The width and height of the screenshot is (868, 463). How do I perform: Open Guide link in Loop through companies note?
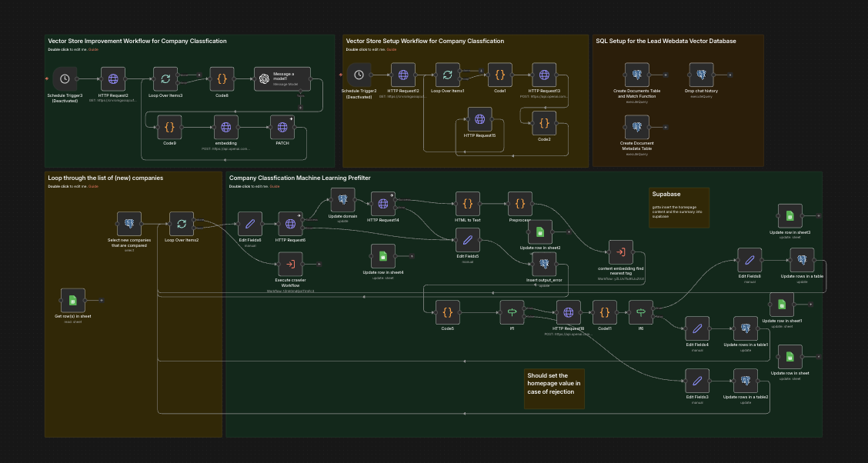[94, 186]
